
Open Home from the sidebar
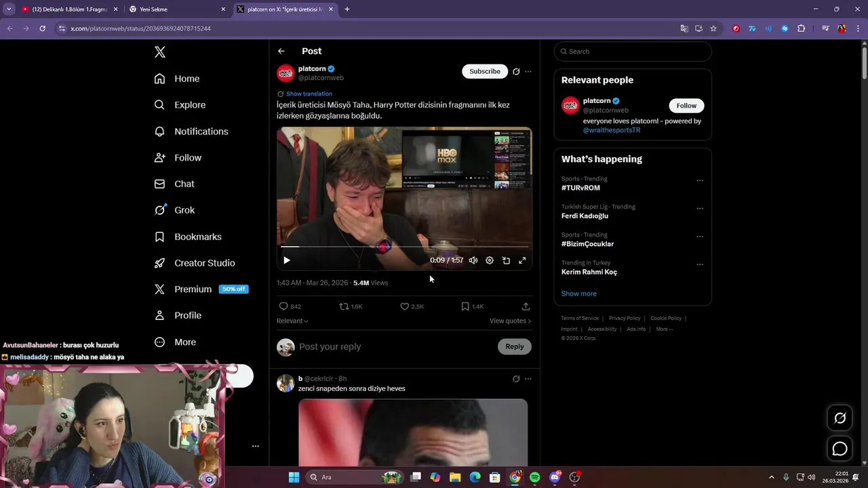click(177, 79)
